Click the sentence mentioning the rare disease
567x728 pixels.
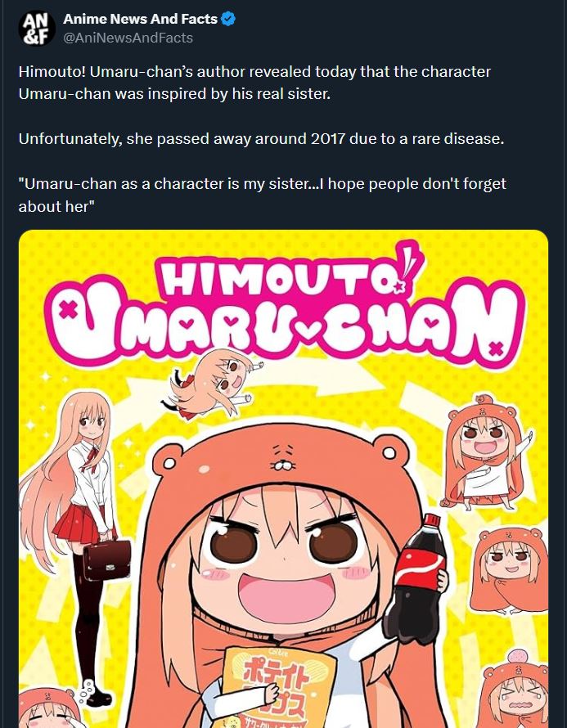261,139
